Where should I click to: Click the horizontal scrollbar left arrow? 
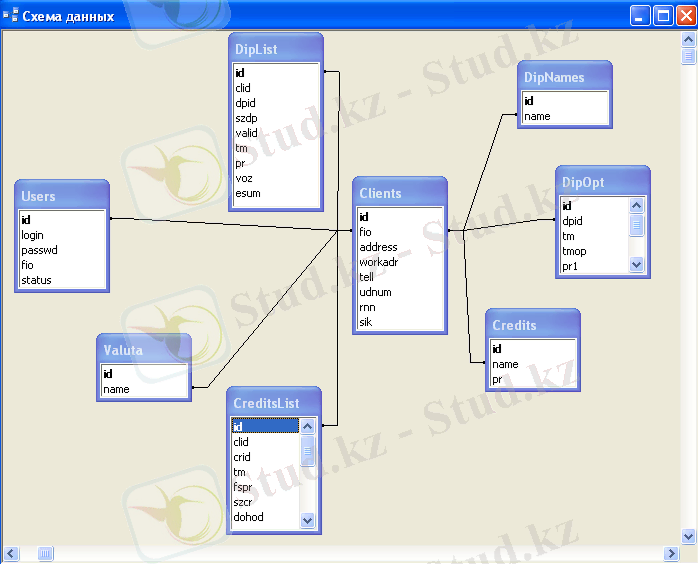[x=11, y=553]
